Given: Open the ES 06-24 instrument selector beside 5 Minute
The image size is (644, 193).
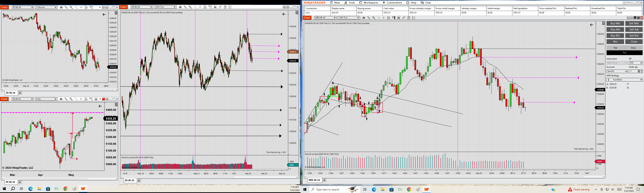Looking at the screenshot, I should coord(23,7).
